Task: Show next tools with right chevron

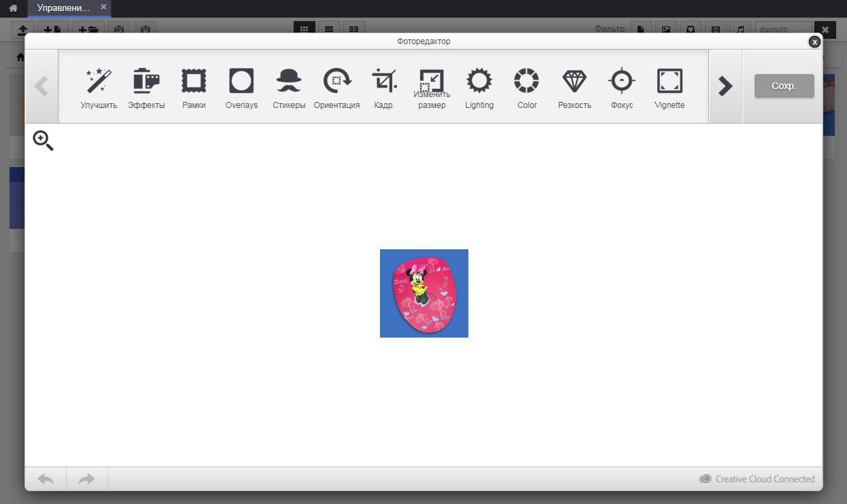Action: [725, 86]
